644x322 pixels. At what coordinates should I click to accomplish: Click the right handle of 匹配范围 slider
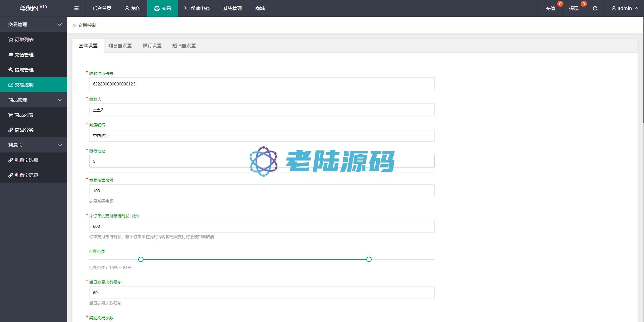pos(369,259)
